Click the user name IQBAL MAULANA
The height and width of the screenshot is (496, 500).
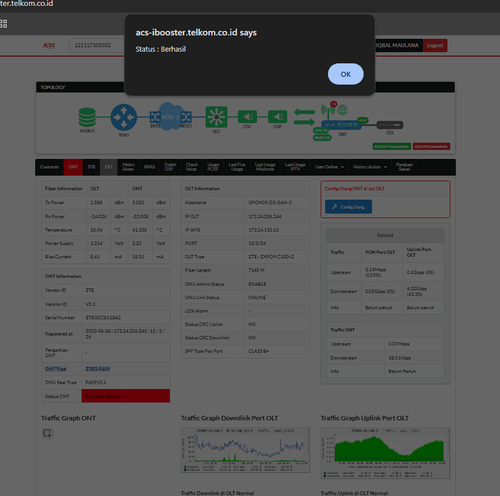(397, 45)
